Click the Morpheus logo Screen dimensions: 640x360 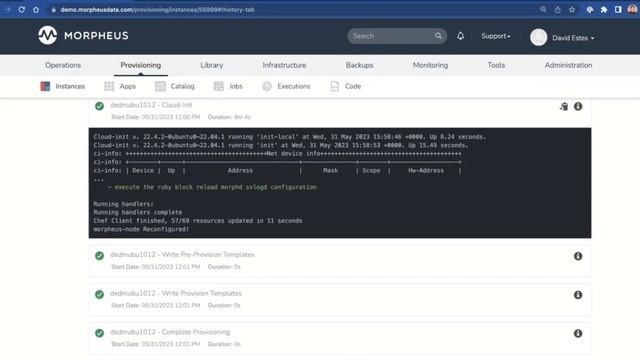point(83,36)
